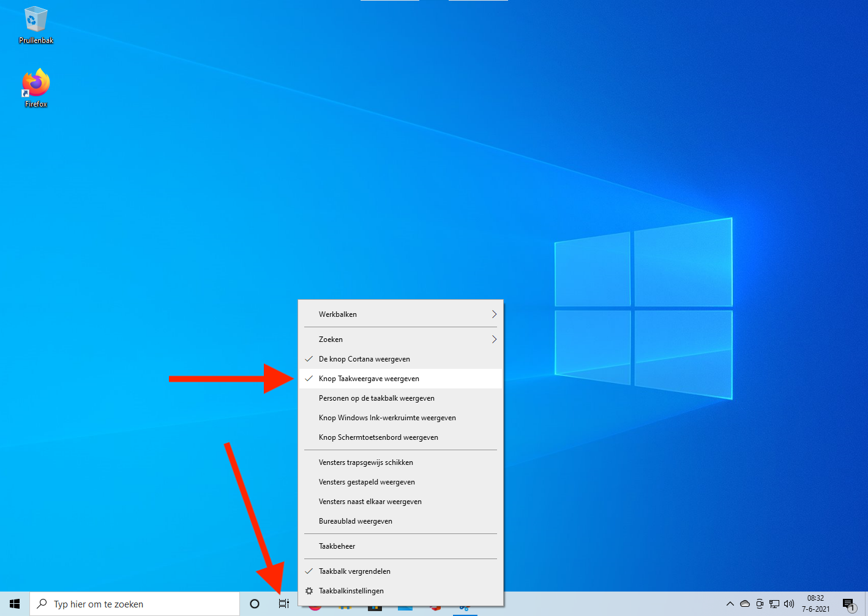This screenshot has height=616, width=868.
Task: Open Taakbalkinstellingen
Action: 351,591
